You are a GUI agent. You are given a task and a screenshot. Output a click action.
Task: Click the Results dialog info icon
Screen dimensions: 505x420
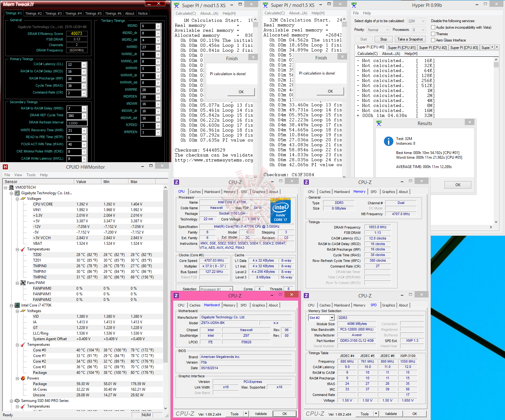(x=388, y=141)
